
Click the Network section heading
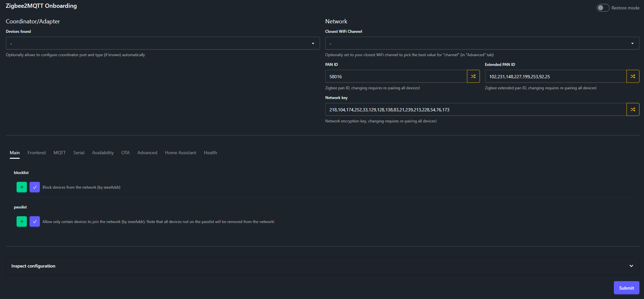coord(336,21)
